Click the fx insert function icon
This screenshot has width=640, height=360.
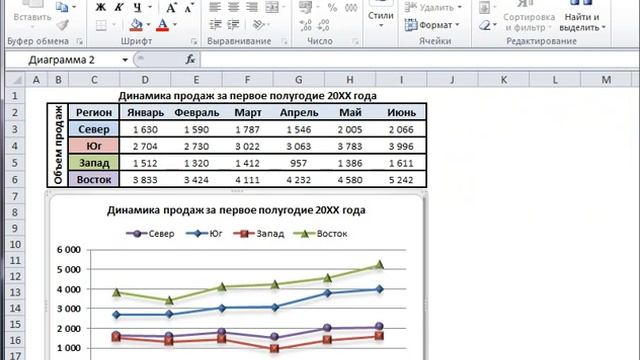190,60
